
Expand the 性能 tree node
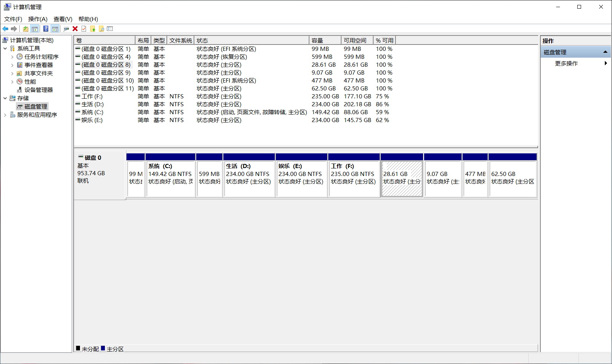(x=12, y=82)
